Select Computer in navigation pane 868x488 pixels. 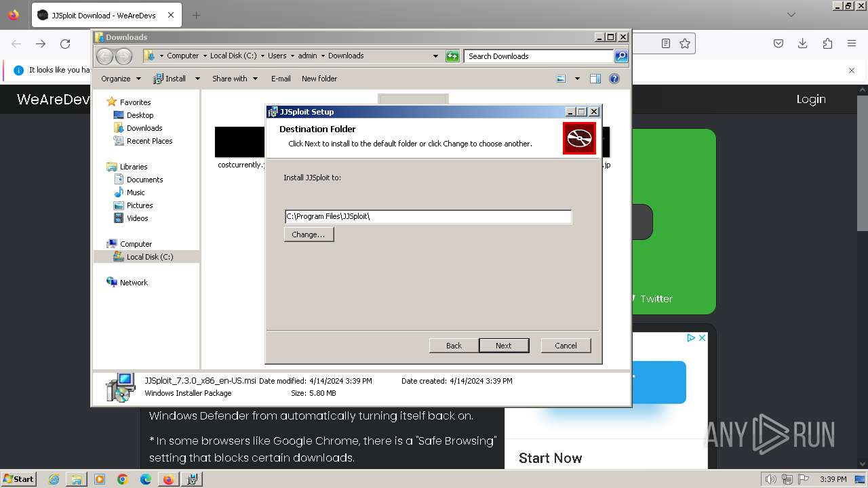click(x=136, y=244)
